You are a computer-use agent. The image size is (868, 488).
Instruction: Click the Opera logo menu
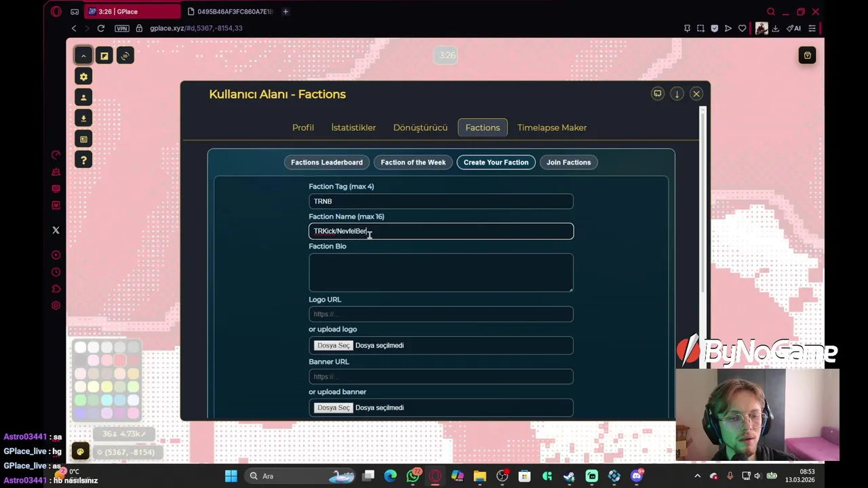click(x=56, y=12)
